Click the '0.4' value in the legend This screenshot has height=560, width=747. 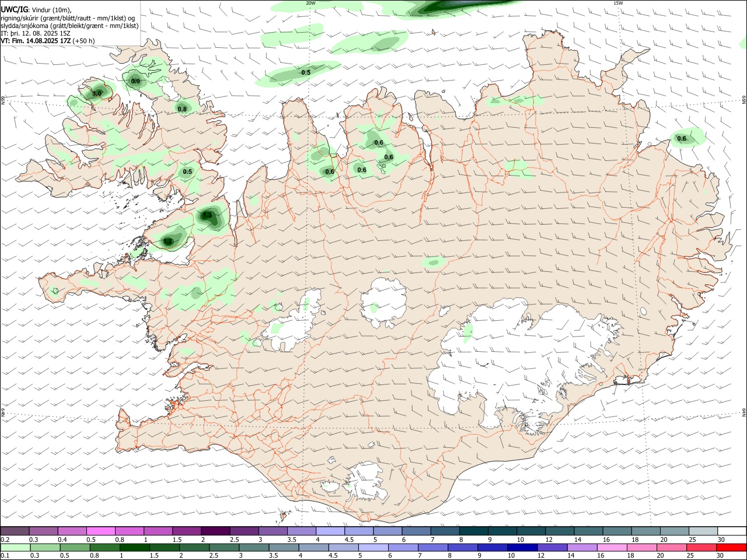[62, 540]
